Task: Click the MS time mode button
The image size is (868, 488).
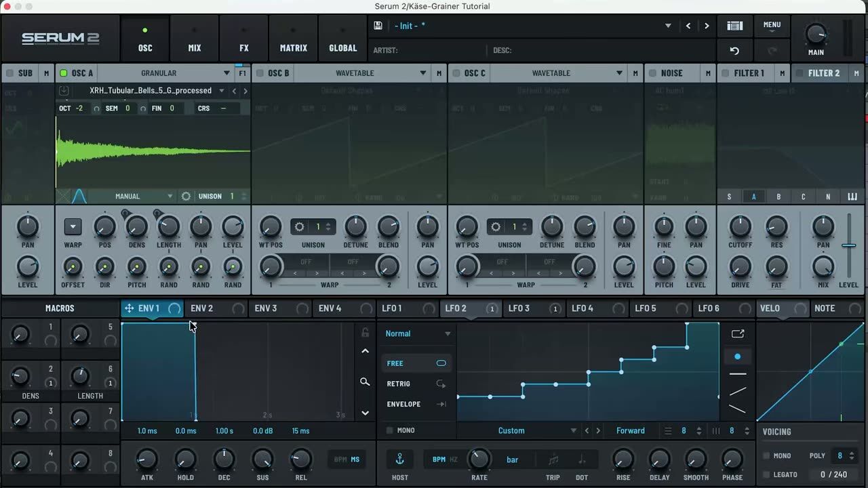Action: click(x=355, y=460)
